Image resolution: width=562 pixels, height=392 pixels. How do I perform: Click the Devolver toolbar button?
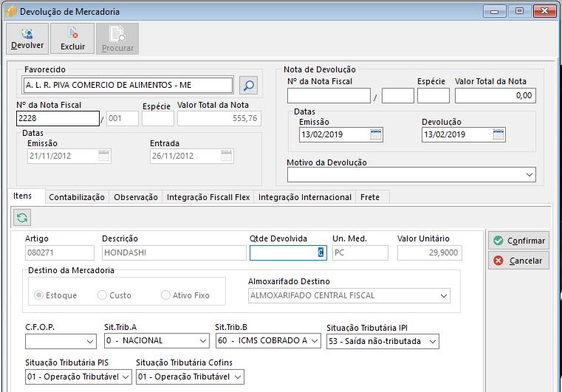(27, 38)
